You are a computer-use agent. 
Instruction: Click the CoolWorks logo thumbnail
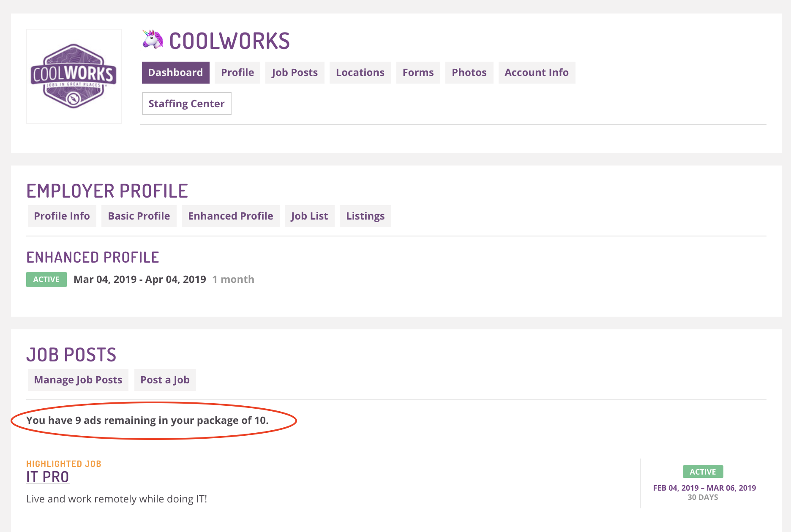74,76
